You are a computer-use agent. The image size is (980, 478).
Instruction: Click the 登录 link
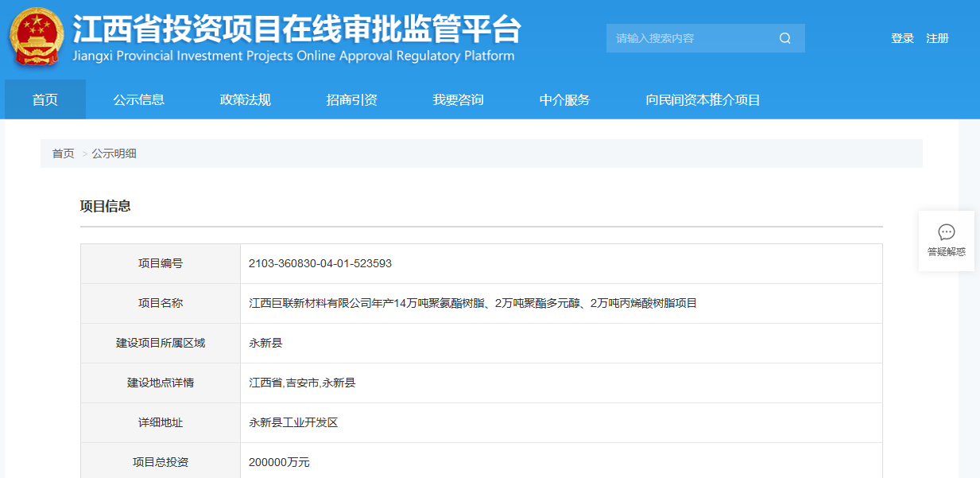click(x=902, y=37)
